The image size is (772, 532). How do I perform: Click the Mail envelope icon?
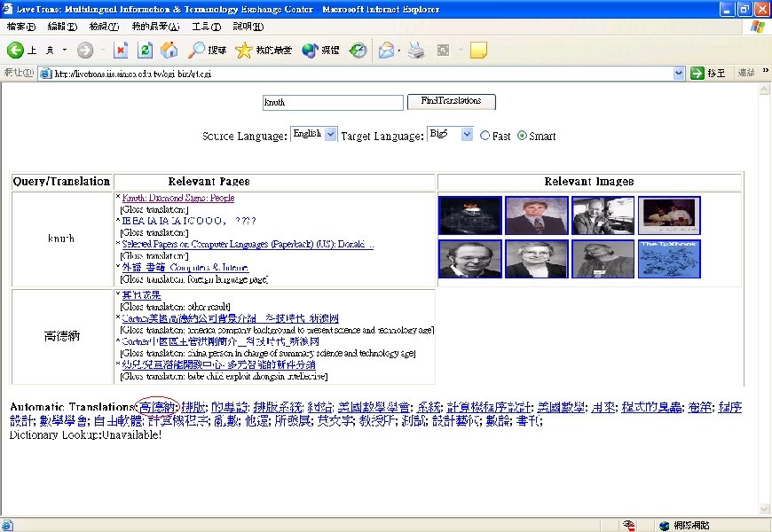[x=387, y=50]
